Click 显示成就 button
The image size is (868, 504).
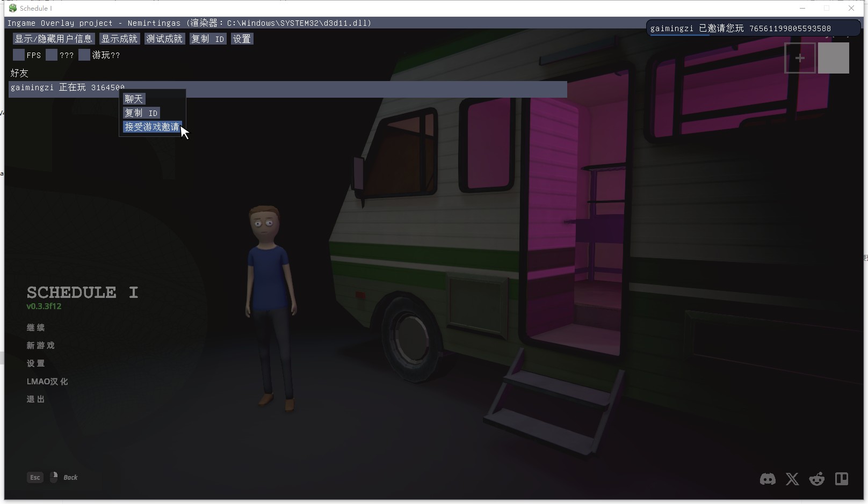[x=119, y=39]
